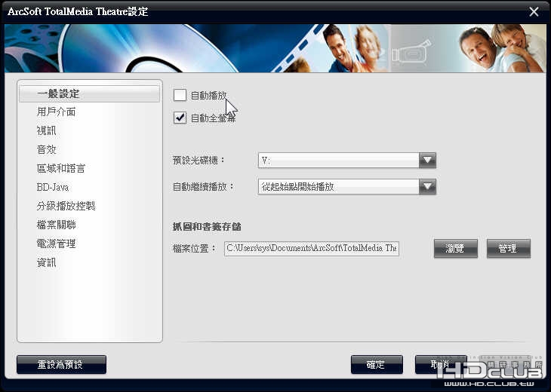
Task: Open the 用戶介面 settings page
Action: (x=56, y=112)
